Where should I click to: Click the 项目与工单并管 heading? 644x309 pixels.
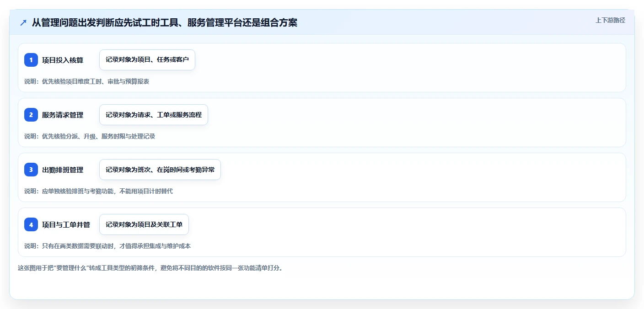[x=66, y=224]
